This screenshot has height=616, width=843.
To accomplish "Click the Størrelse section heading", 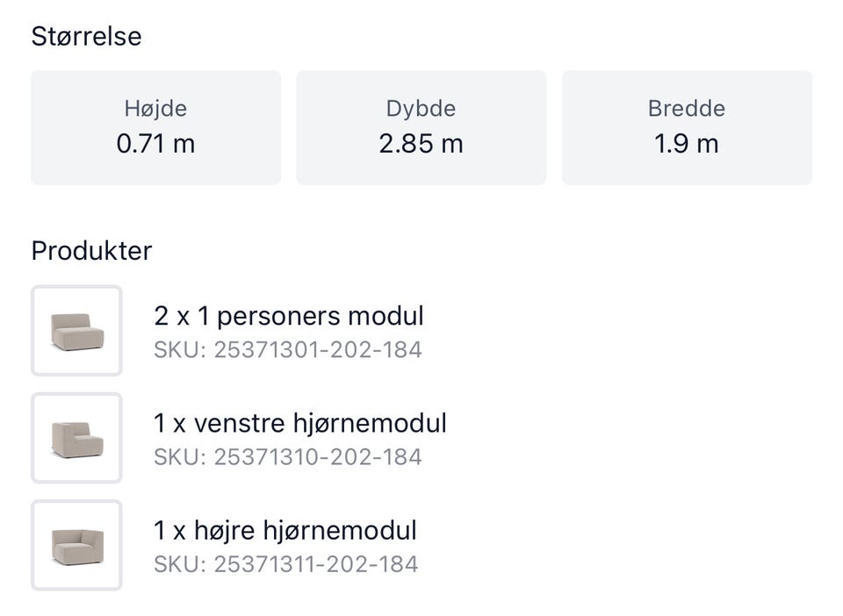I will (x=86, y=37).
